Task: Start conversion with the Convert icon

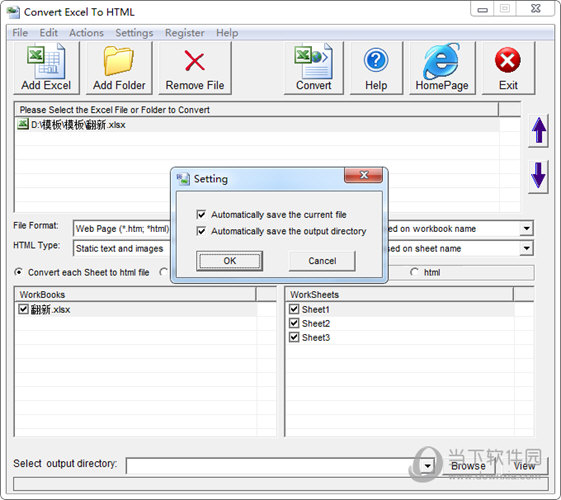Action: coord(313,61)
